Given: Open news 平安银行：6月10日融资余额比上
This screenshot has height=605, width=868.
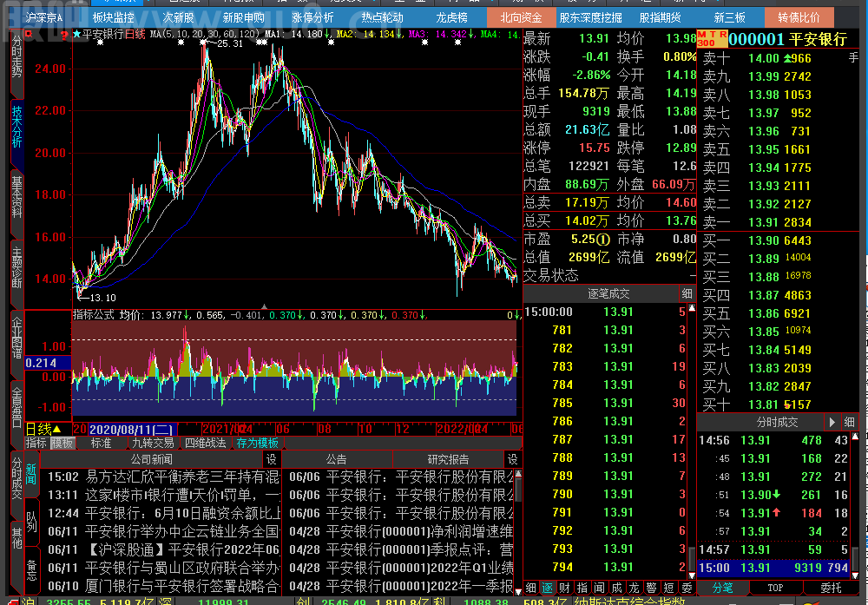Looking at the screenshot, I should pos(163,513).
